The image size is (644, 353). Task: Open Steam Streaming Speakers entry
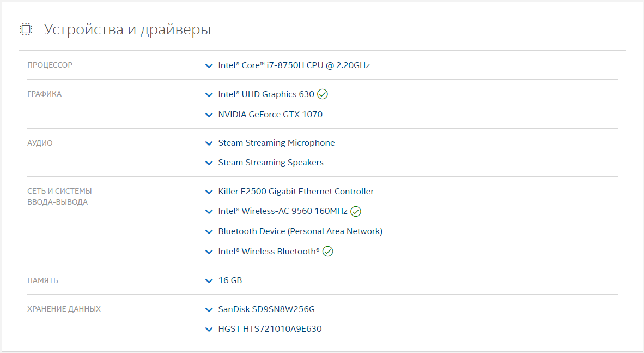(271, 163)
